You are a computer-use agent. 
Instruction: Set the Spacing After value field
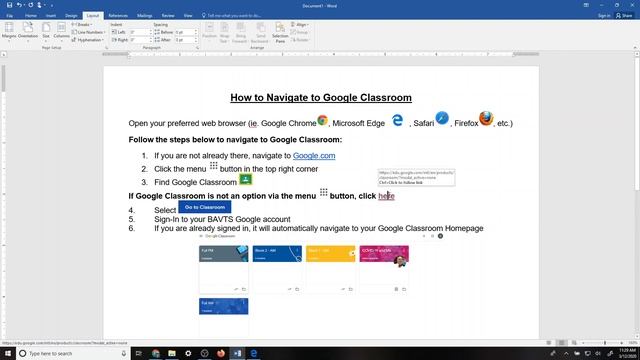[x=186, y=40]
